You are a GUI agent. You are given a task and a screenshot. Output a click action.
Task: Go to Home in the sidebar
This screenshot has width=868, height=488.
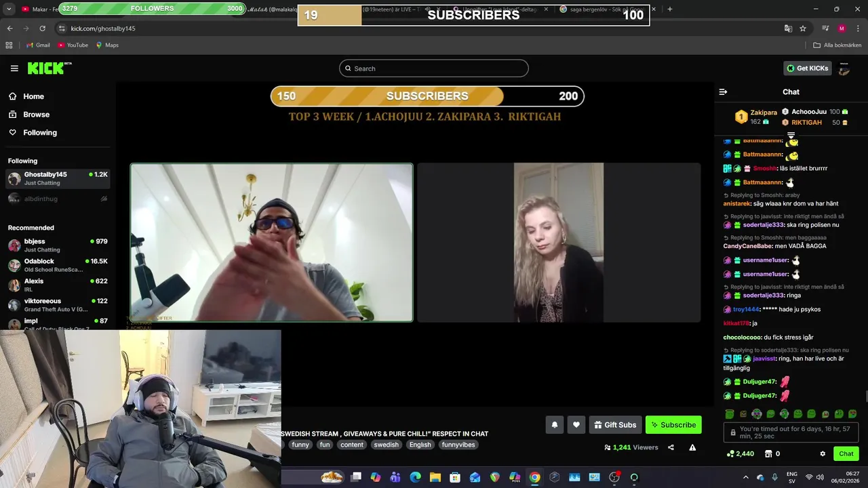(33, 96)
